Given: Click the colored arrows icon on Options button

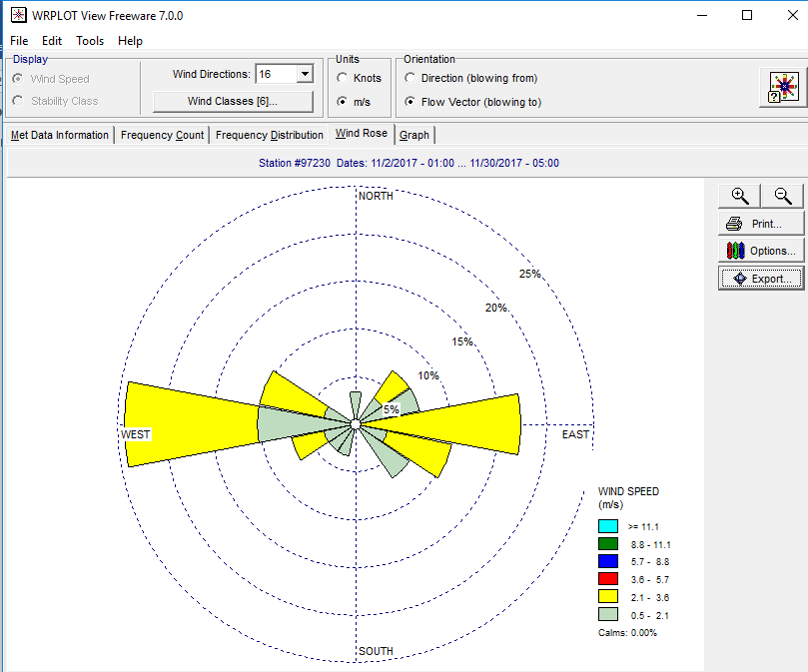Looking at the screenshot, I should tap(735, 250).
